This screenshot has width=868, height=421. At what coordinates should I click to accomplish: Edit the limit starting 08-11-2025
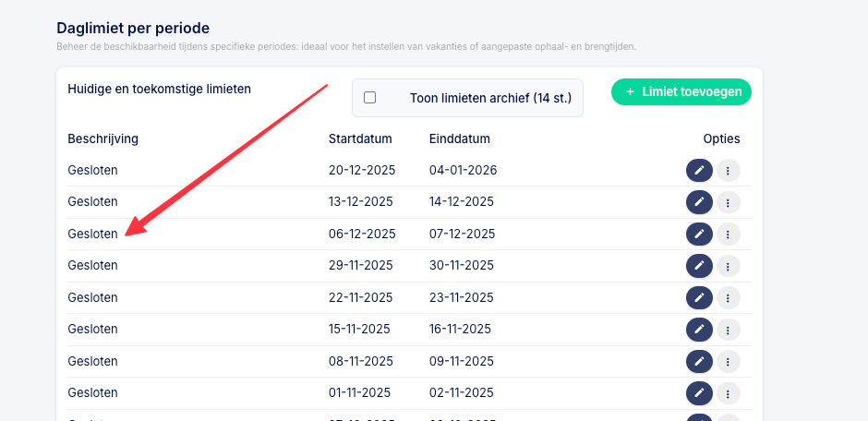click(699, 361)
